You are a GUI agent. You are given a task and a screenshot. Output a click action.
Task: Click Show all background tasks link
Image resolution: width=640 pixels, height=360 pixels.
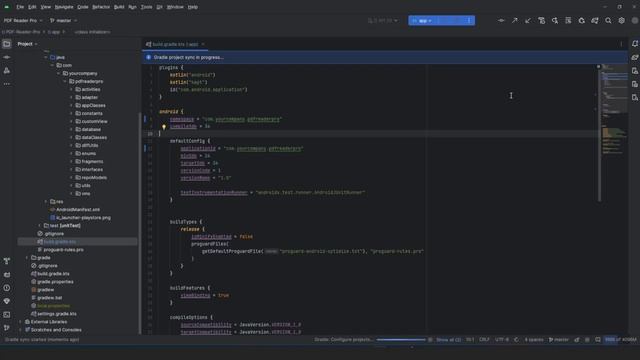click(448, 340)
